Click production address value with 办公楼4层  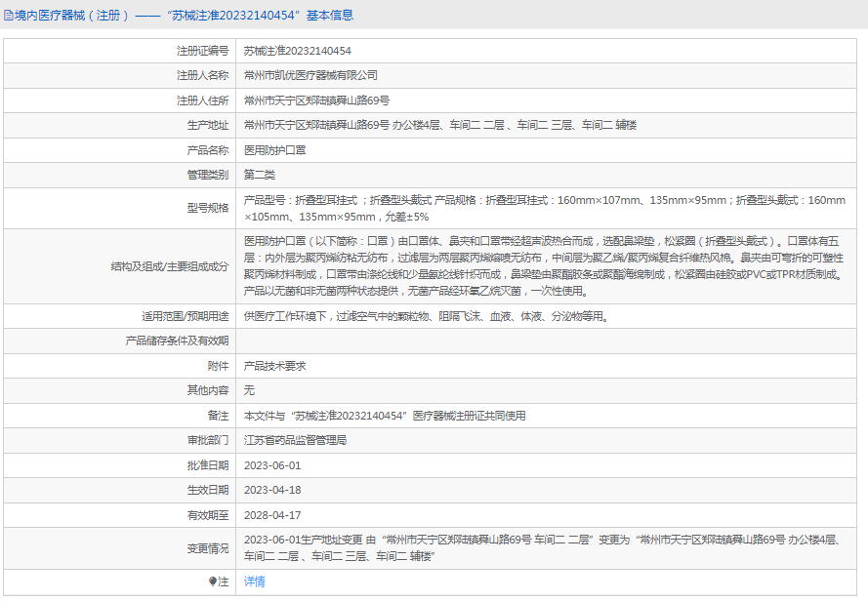440,125
